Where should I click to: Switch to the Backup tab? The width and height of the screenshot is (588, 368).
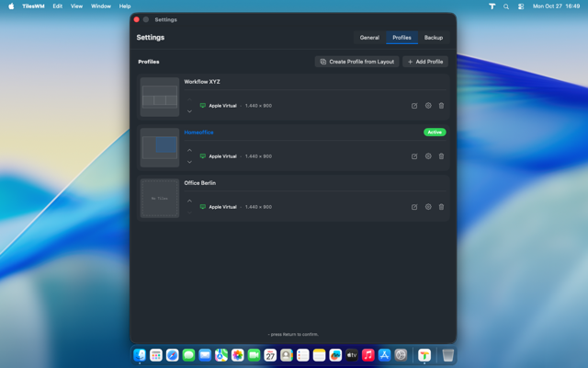pos(434,38)
